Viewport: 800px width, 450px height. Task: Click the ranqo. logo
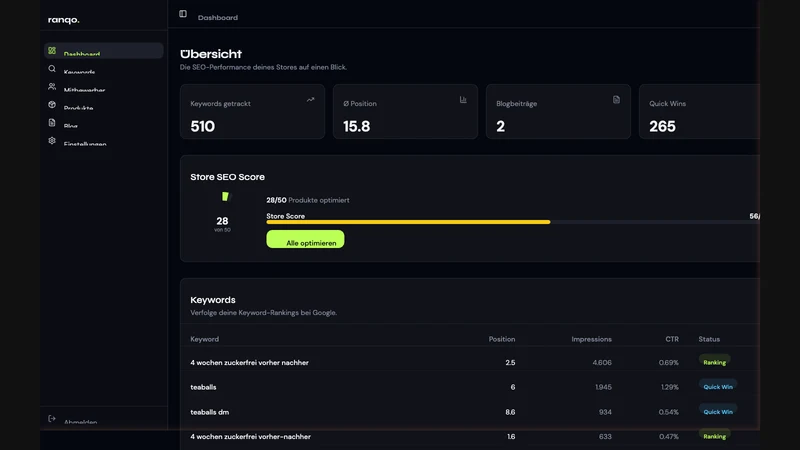pyautogui.click(x=64, y=20)
